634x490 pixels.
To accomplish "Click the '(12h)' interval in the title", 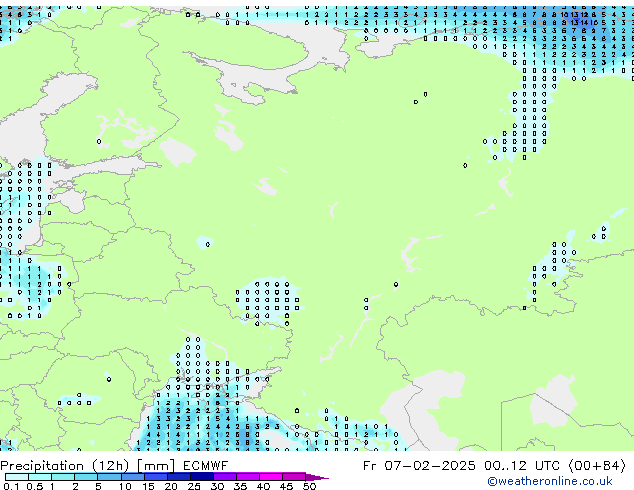I will click(x=111, y=466).
